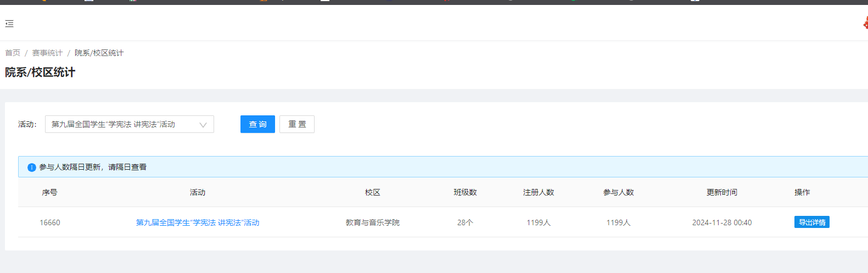Click the red logo icon at top right
The width and height of the screenshot is (868, 273).
tap(865, 23)
